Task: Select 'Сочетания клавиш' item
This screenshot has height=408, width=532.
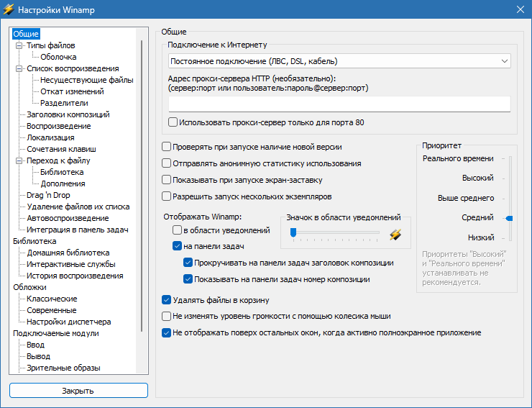Action: 61,149
